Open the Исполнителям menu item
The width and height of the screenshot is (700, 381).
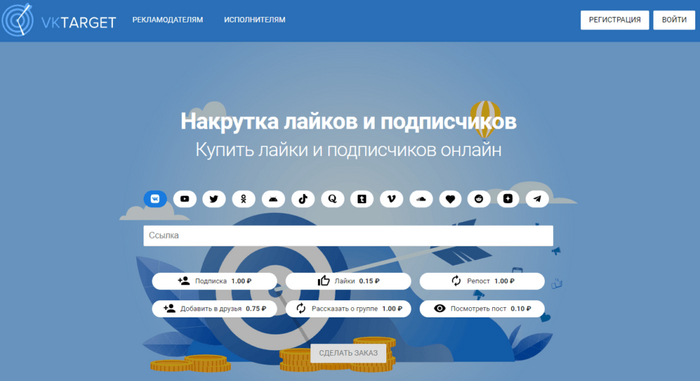[254, 20]
